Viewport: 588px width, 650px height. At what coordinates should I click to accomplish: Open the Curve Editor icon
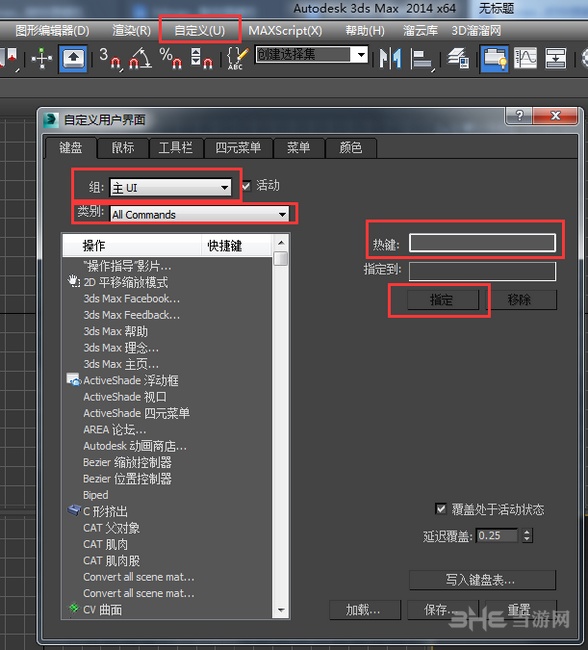525,58
